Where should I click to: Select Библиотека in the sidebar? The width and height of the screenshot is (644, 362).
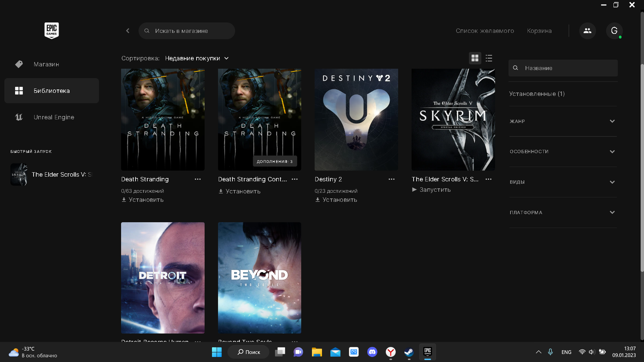pos(52,91)
